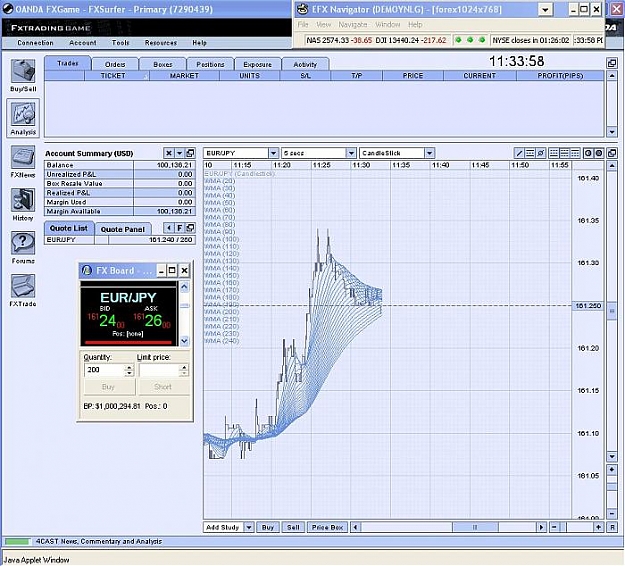Viewport: 625px width, 566px height.
Task: Detach the Quote List panel
Action: [x=190, y=228]
